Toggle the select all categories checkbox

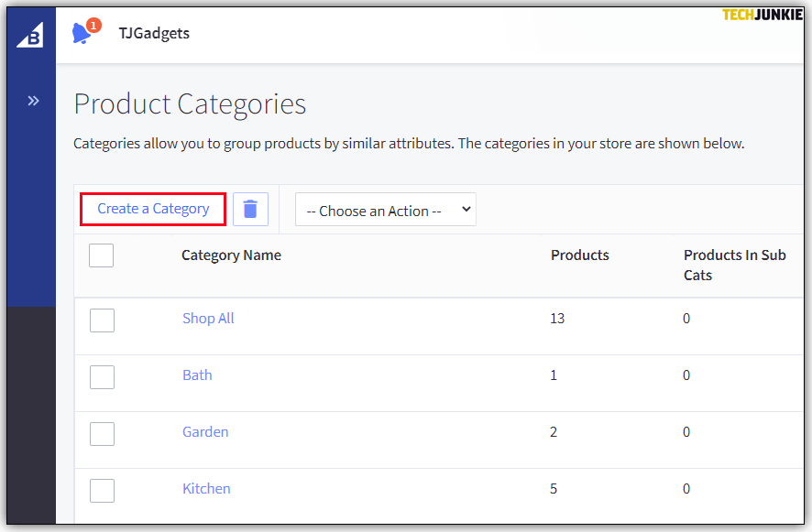(102, 255)
